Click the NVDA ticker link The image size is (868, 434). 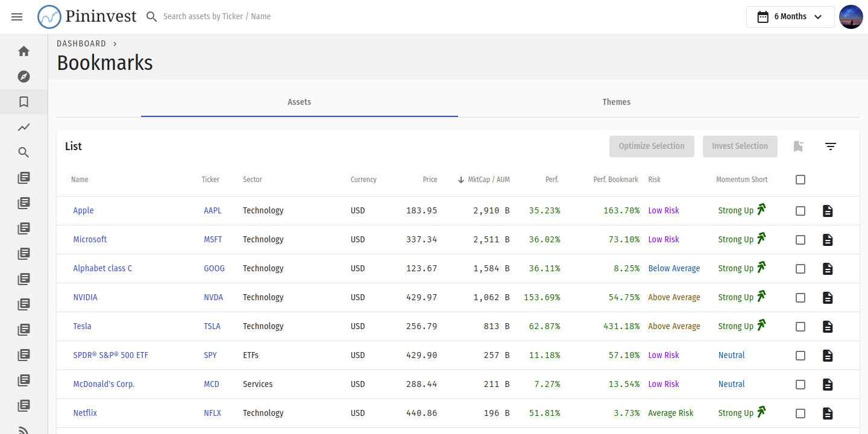tap(213, 297)
